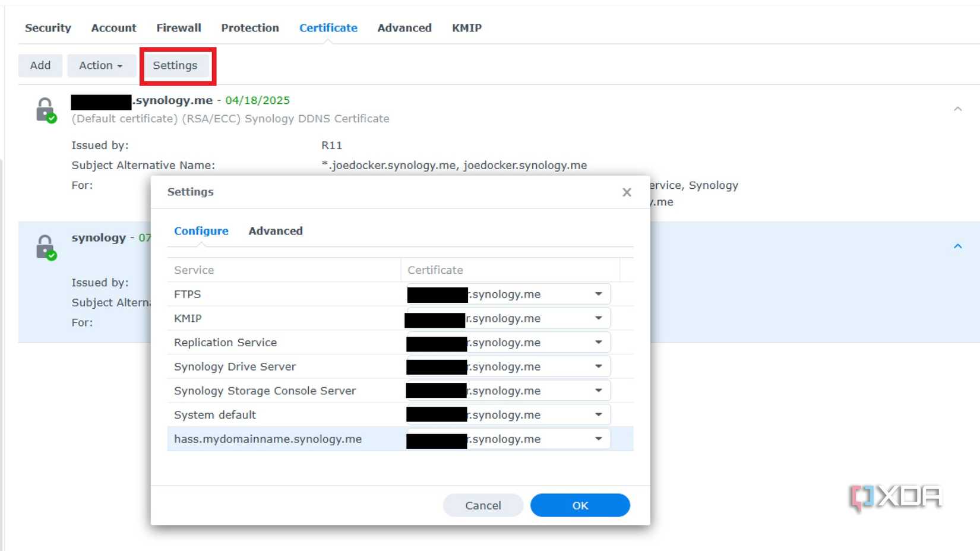Collapse the synology certificate details
Image resolution: width=980 pixels, height=551 pixels.
(x=957, y=245)
